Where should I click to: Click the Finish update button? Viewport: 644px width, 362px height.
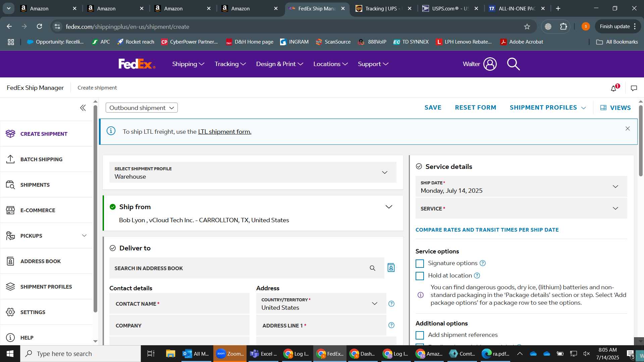(618, 26)
